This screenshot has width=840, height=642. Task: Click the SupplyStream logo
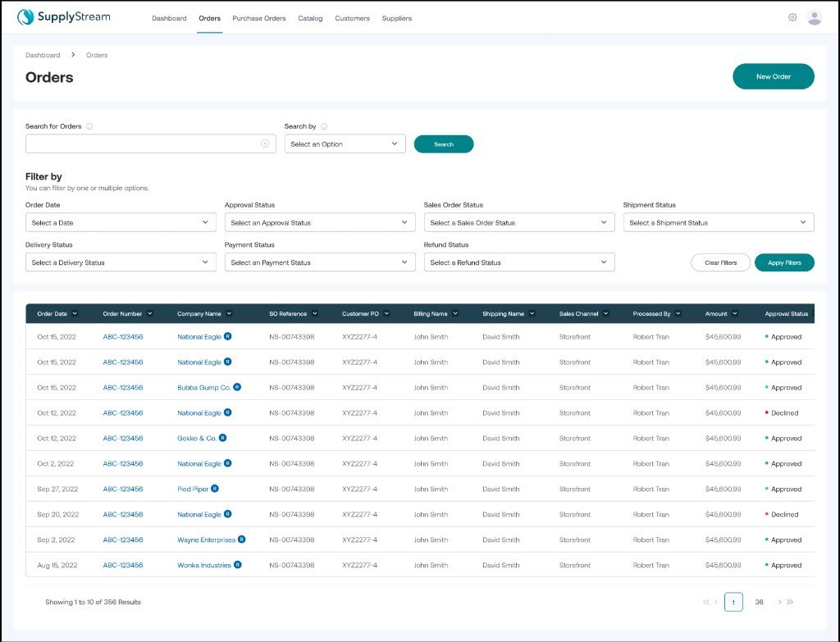(64, 17)
